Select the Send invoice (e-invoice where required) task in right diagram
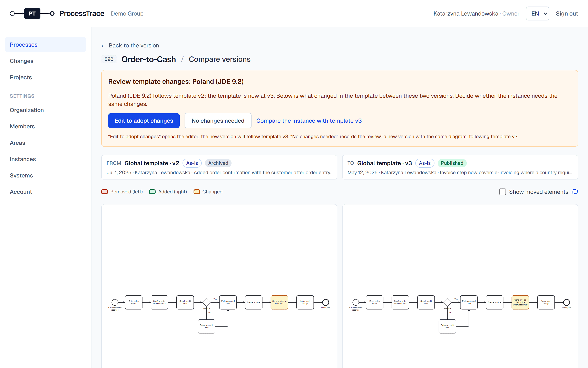The width and height of the screenshot is (588, 368). tap(520, 302)
